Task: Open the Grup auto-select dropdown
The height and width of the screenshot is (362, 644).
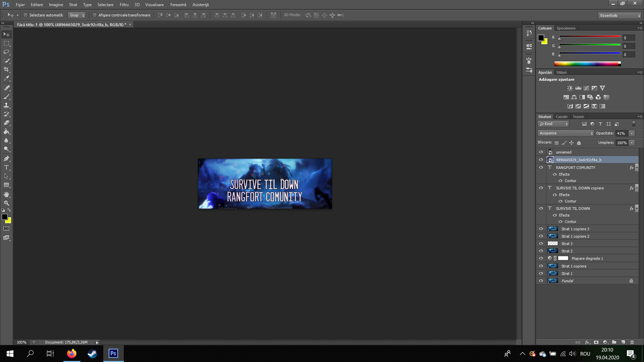Action: 77,15
